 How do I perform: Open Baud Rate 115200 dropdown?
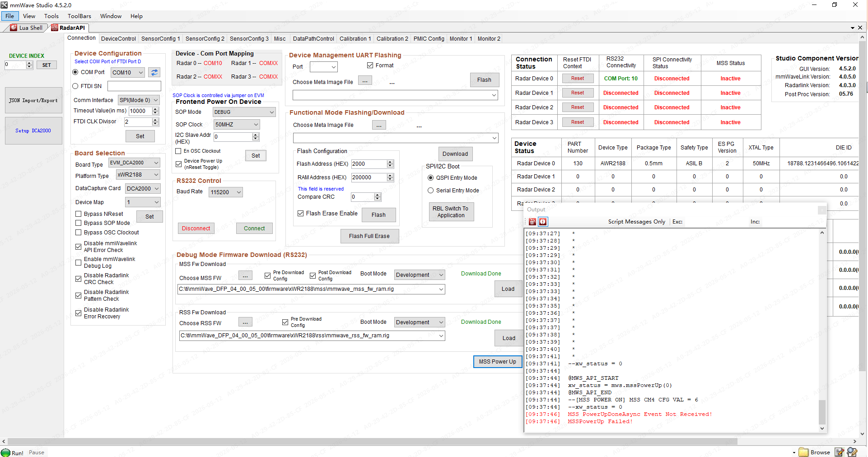tap(226, 192)
